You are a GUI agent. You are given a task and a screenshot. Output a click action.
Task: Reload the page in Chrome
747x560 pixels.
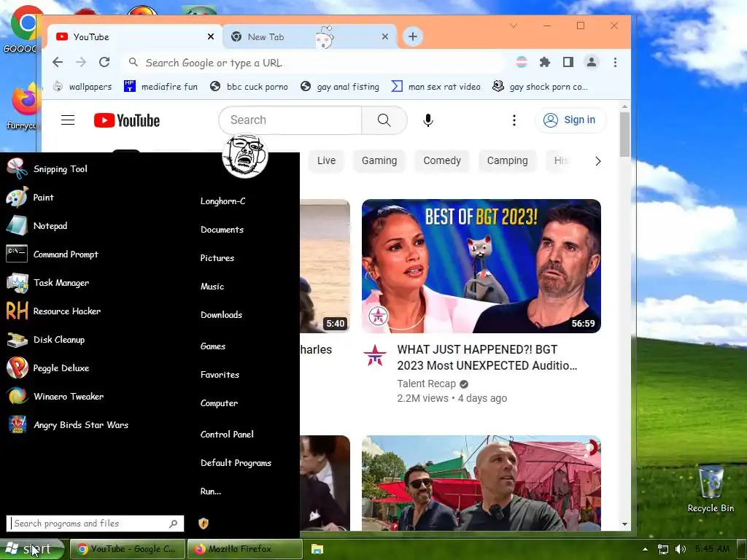coord(104,63)
